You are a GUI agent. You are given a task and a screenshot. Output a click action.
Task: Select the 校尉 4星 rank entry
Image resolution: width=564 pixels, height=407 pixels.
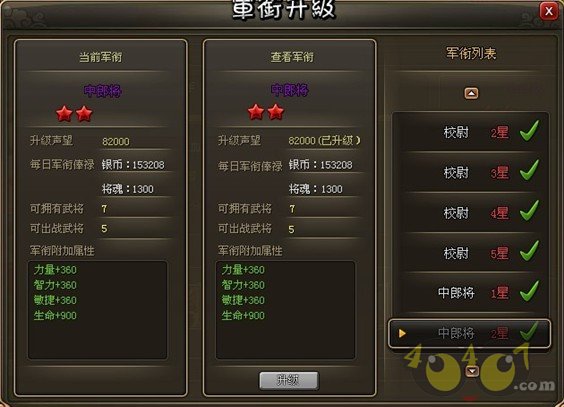[x=470, y=213]
